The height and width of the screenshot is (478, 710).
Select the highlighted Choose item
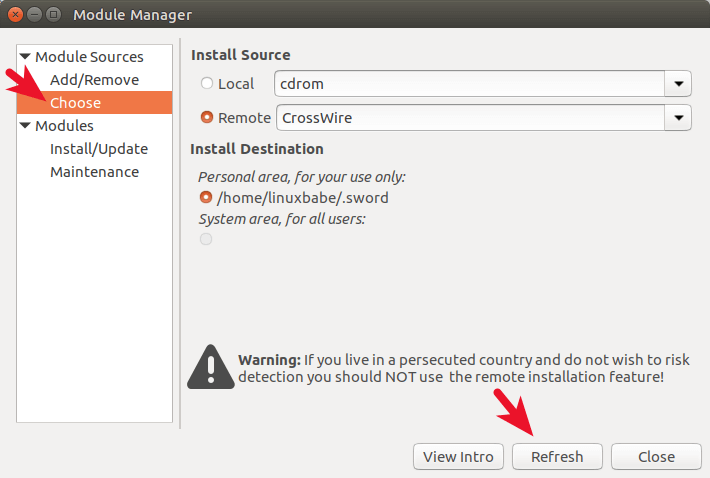(76, 103)
